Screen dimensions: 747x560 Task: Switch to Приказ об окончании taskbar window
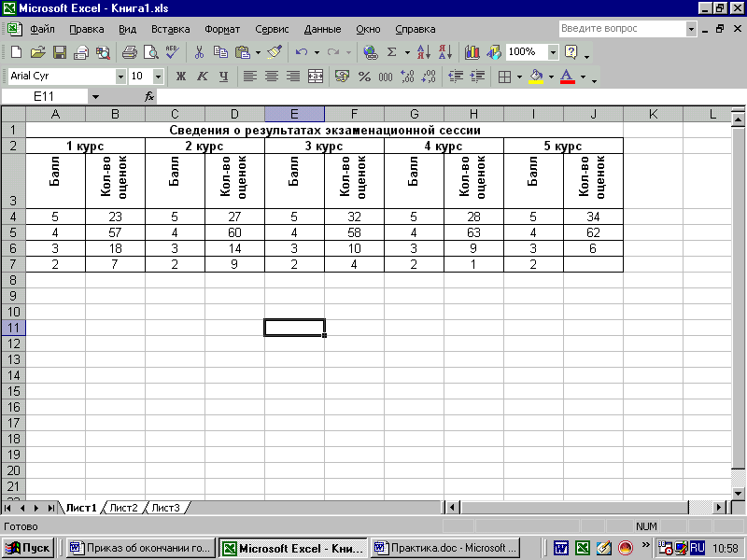click(x=141, y=548)
